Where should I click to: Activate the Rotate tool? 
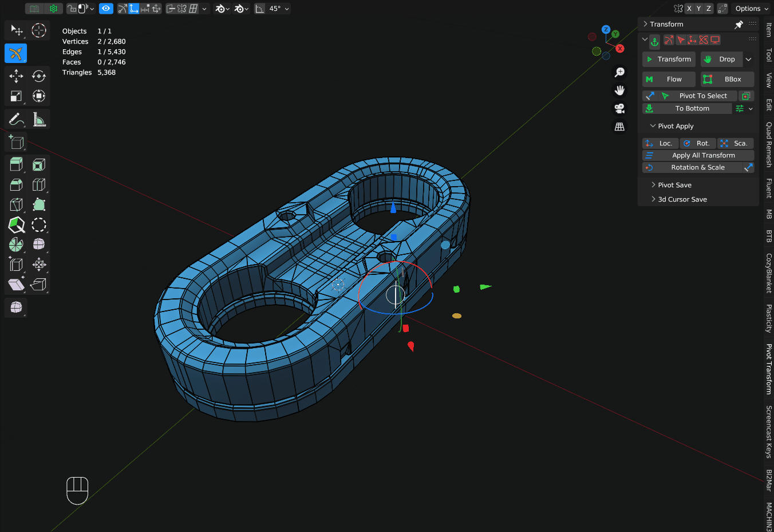(x=39, y=76)
